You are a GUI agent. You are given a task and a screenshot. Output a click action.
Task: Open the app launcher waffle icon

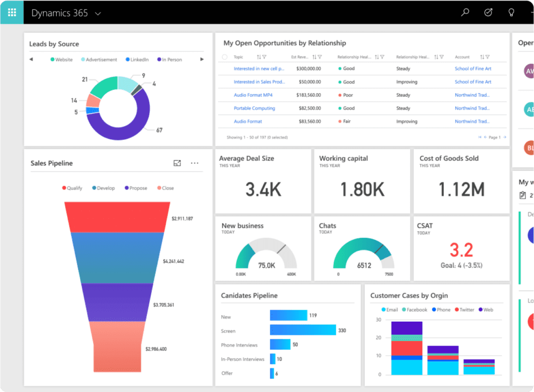[x=11, y=12]
